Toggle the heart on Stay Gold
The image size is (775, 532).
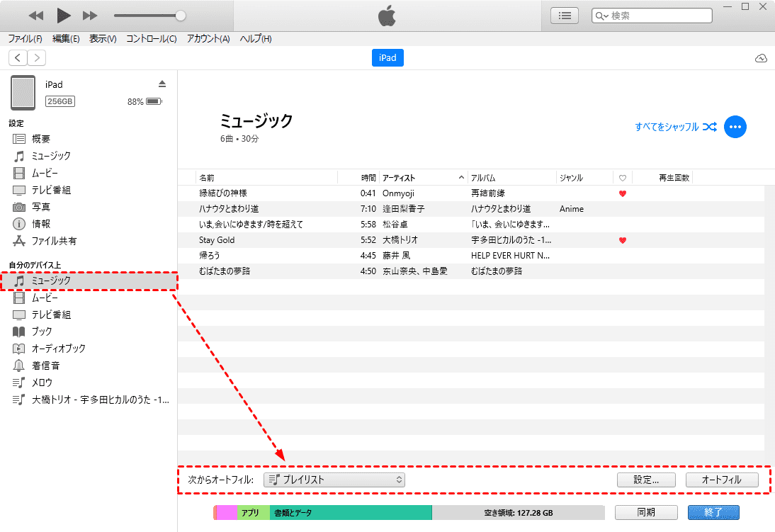pyautogui.click(x=622, y=240)
